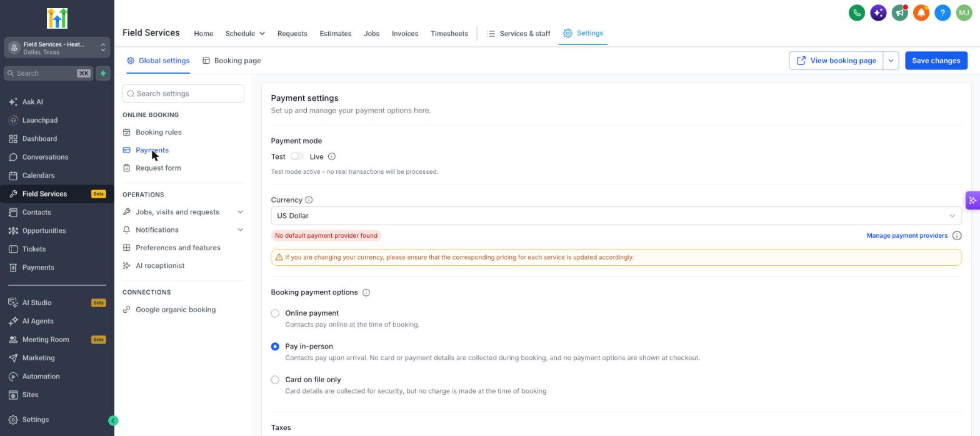The image size is (980, 436).
Task: Toggle payment mode from Test to Live
Action: point(297,156)
